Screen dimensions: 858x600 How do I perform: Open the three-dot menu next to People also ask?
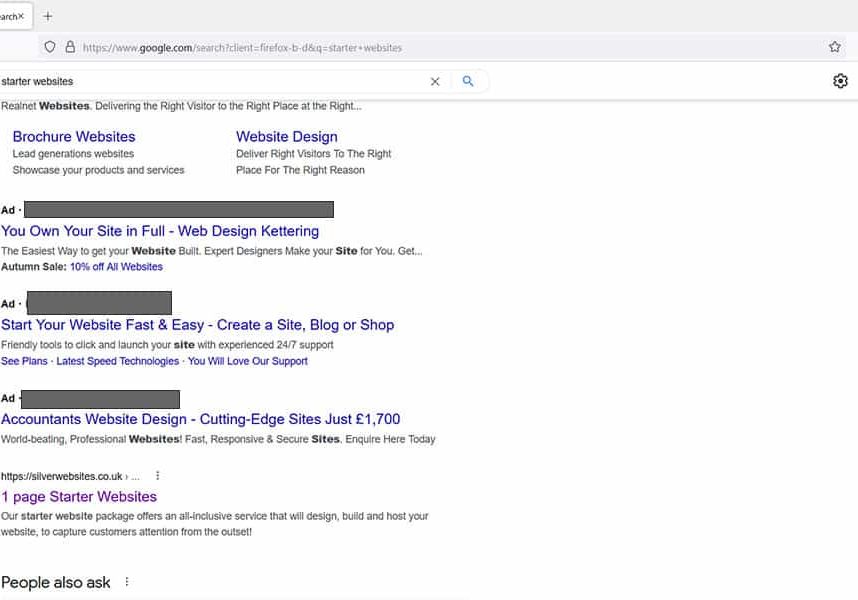[x=126, y=580]
